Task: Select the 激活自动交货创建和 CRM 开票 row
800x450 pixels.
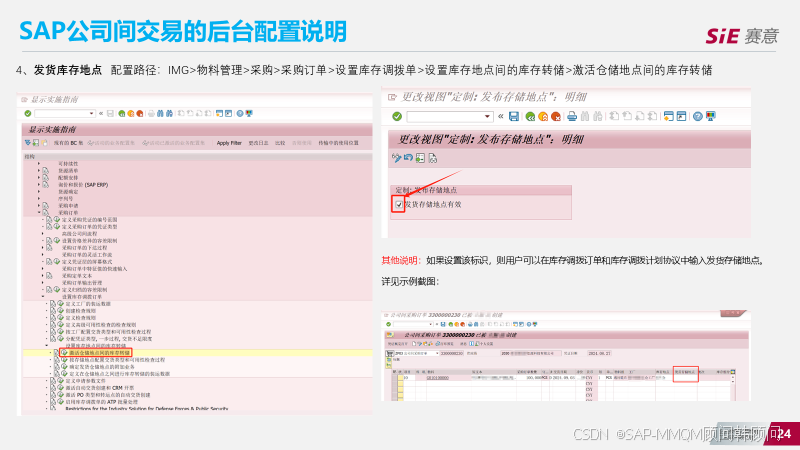Action: (x=100, y=388)
